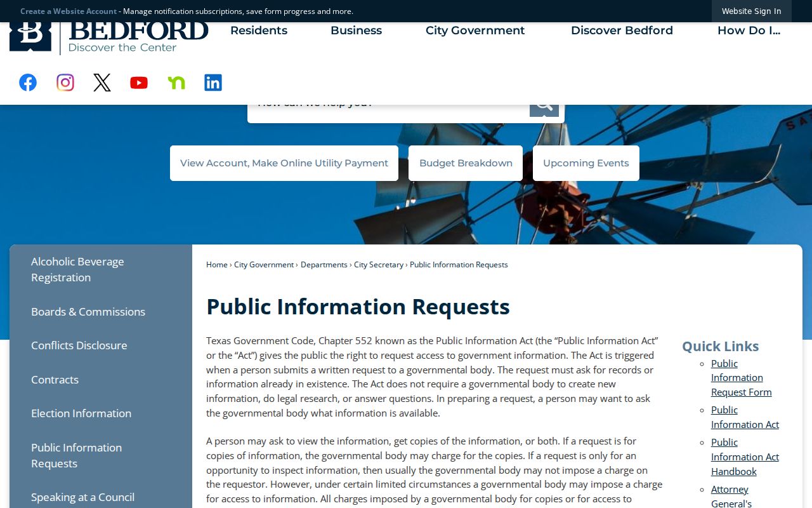Select Election Information in sidebar
The image size is (812, 508).
point(101,413)
